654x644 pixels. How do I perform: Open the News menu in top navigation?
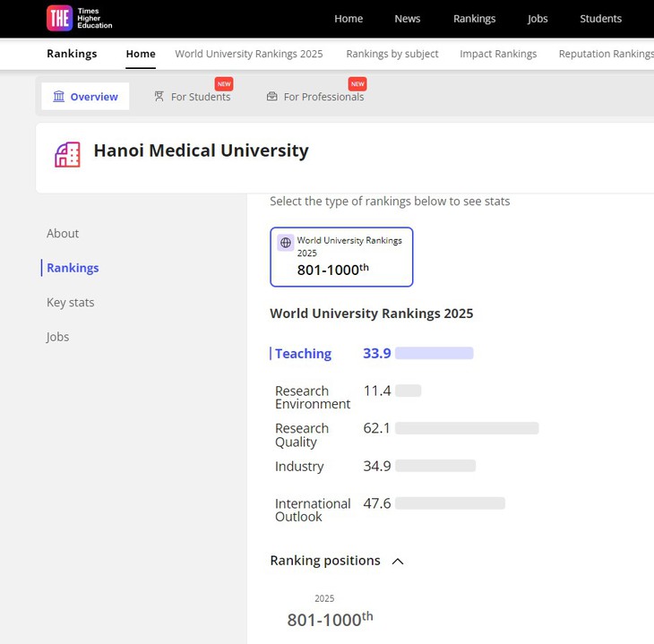click(x=408, y=19)
